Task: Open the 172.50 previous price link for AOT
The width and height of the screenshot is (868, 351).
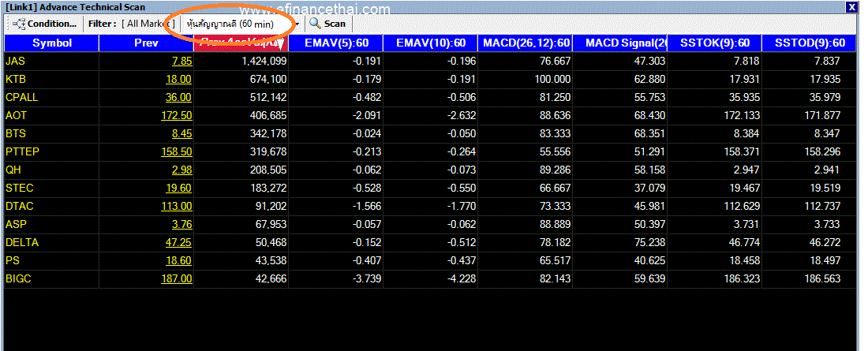Action: [x=175, y=116]
